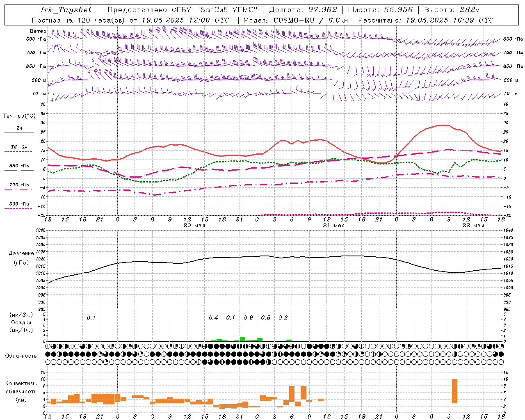Click the Конвективн. label of convective cloud panel
525x420 pixels.
click(x=21, y=383)
